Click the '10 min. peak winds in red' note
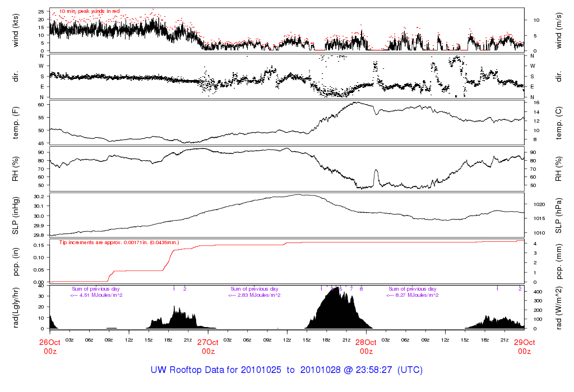This screenshot has width=574, height=392. click(89, 11)
